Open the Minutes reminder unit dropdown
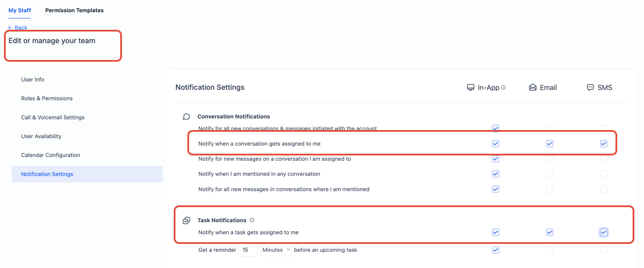The image size is (644, 268). point(276,250)
